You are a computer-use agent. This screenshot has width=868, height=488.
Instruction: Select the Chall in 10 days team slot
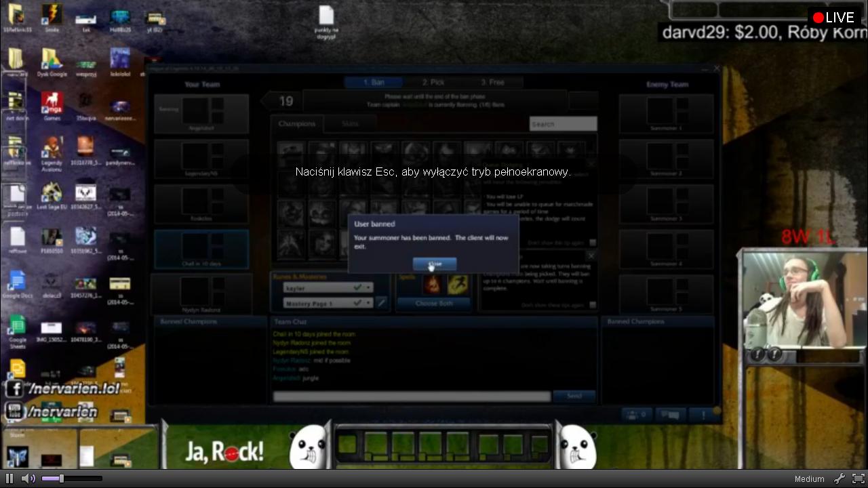pyautogui.click(x=201, y=249)
